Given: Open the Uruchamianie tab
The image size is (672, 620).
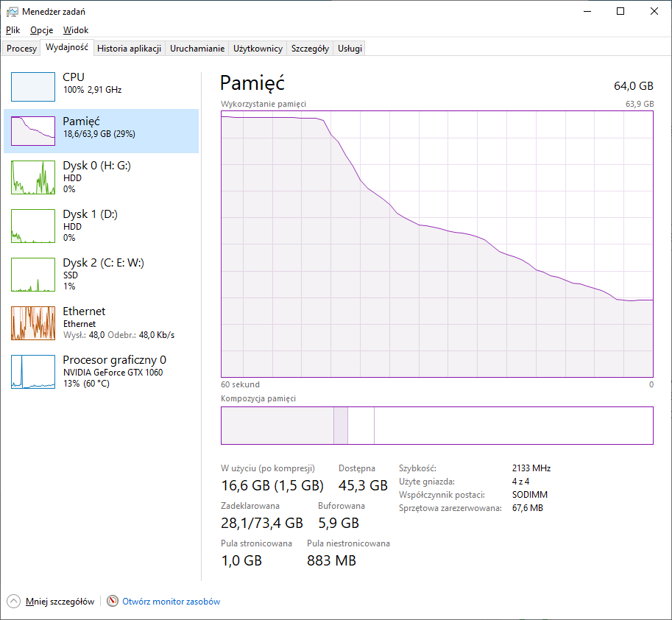Looking at the screenshot, I should pos(197,49).
